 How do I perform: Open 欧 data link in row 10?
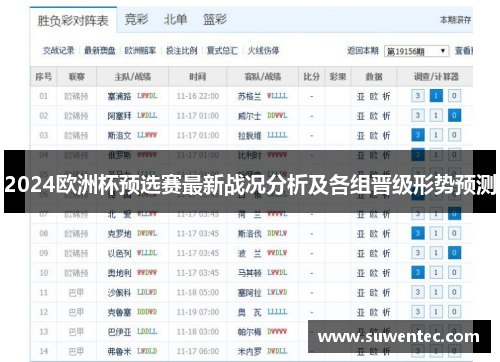(x=374, y=273)
